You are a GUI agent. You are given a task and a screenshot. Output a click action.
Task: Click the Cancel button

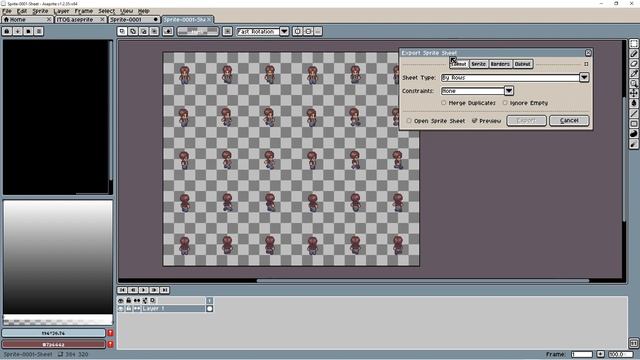coord(569,120)
